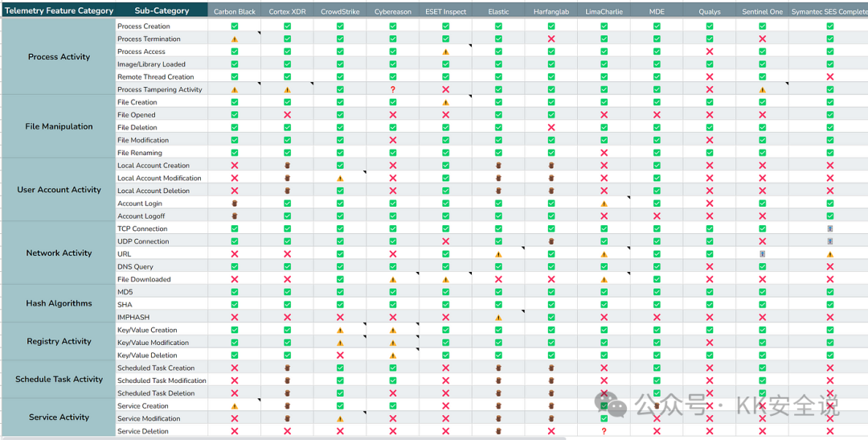Click Elastic's red cross for File Downloaded
The width and height of the screenshot is (868, 440).
[498, 279]
